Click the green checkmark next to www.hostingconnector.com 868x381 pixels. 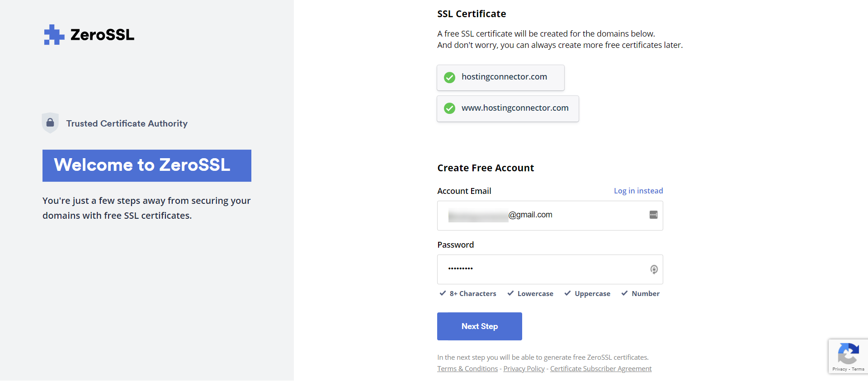(x=449, y=108)
